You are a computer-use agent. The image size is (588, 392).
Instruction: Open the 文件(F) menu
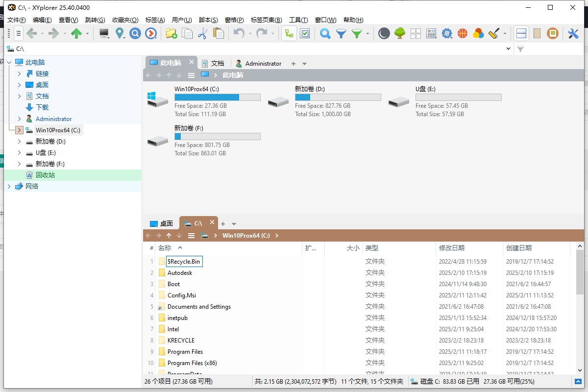16,20
